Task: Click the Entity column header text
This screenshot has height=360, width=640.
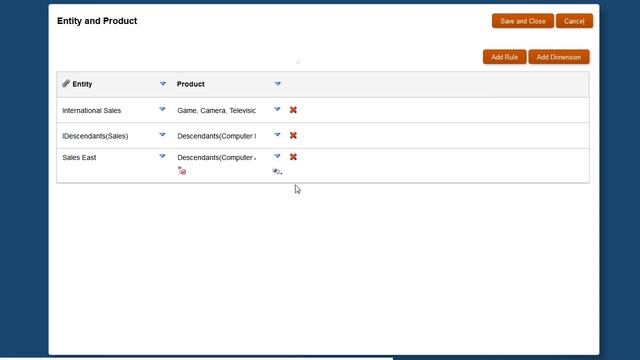Action: tap(82, 84)
